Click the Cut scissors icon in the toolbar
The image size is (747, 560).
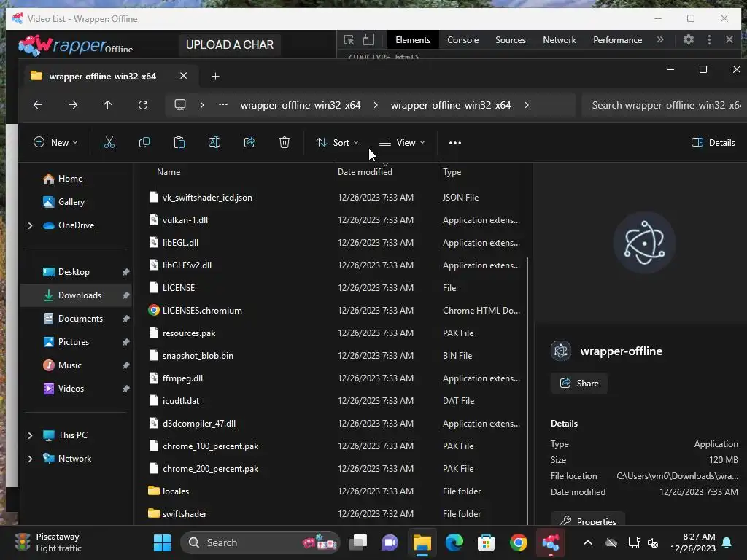(109, 142)
